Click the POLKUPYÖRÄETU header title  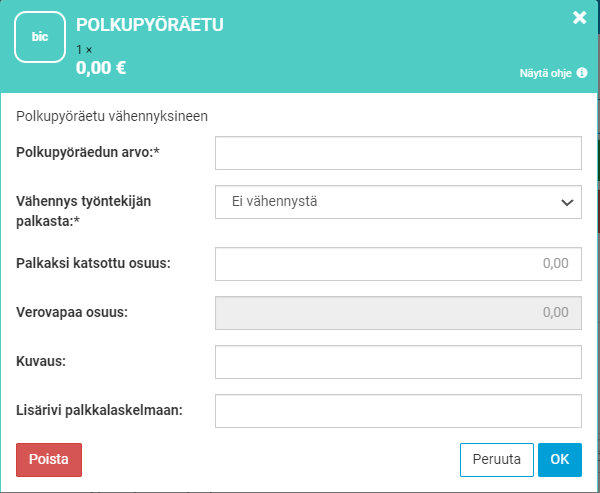[150, 25]
